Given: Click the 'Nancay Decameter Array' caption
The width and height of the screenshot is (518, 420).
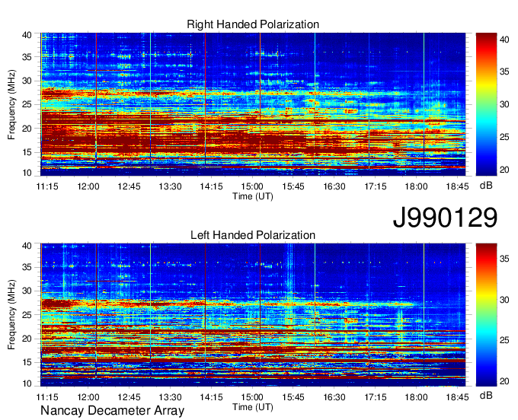Looking at the screenshot, I should click(112, 411).
